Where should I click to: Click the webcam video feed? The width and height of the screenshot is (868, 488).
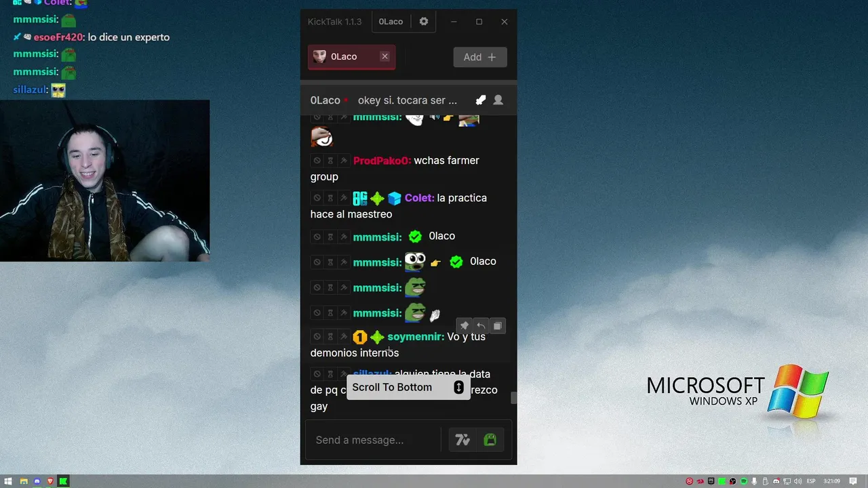click(104, 181)
